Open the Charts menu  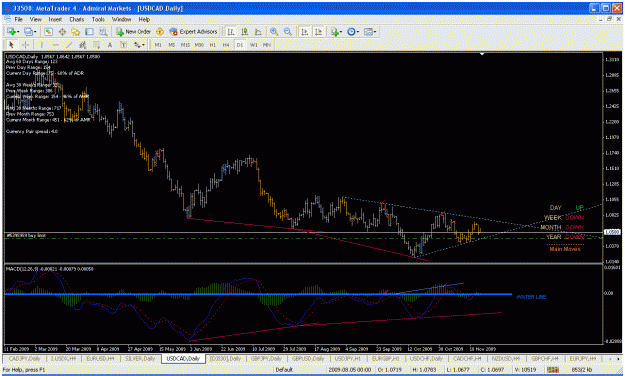tap(77, 19)
